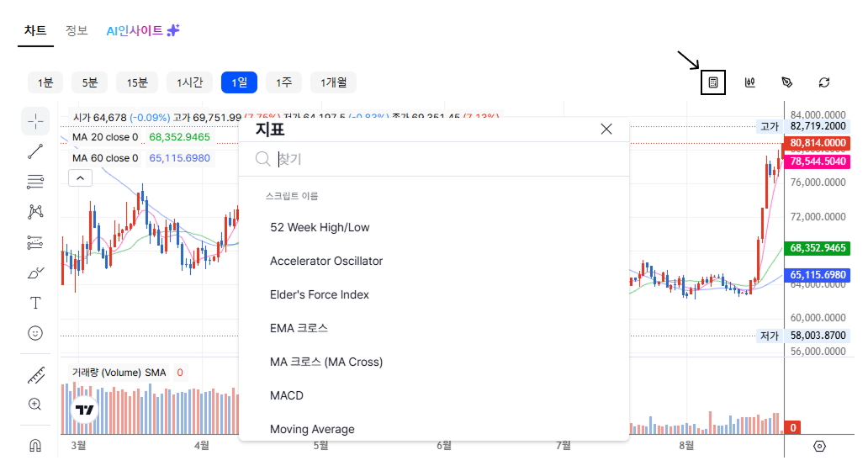Click the MA 60 close legend

pos(105,158)
